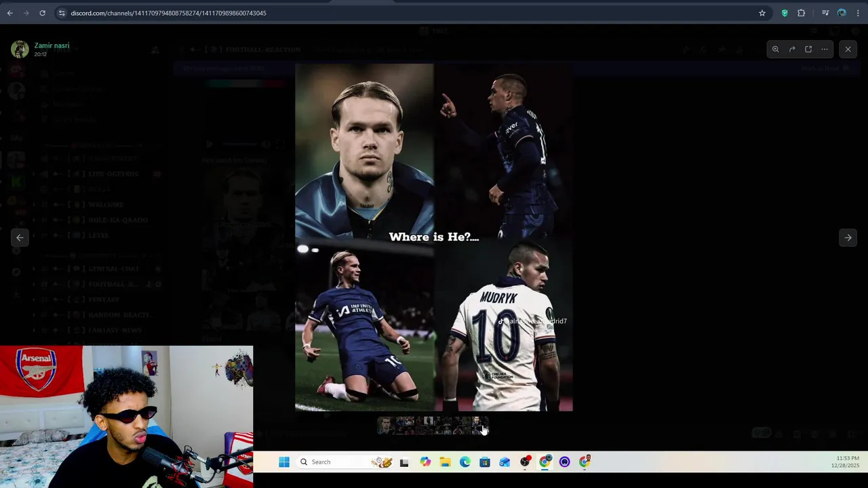The height and width of the screenshot is (488, 868).
Task: Open the Chrome profile avatar
Action: pos(842,13)
